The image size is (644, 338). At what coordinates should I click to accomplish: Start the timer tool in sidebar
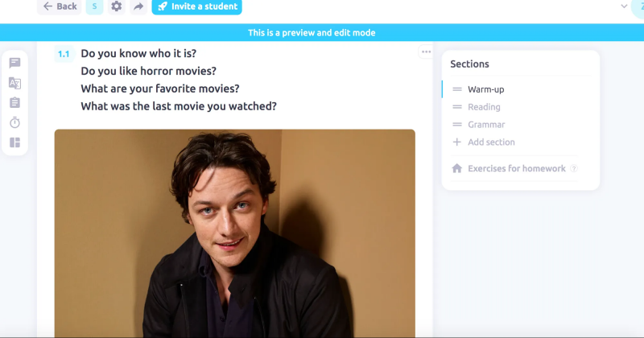pyautogui.click(x=14, y=122)
